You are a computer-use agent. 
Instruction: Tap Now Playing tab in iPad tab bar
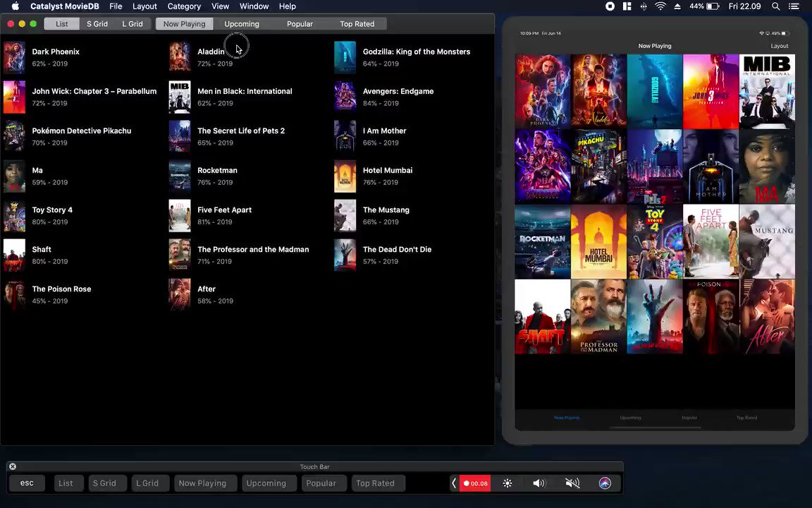(567, 418)
